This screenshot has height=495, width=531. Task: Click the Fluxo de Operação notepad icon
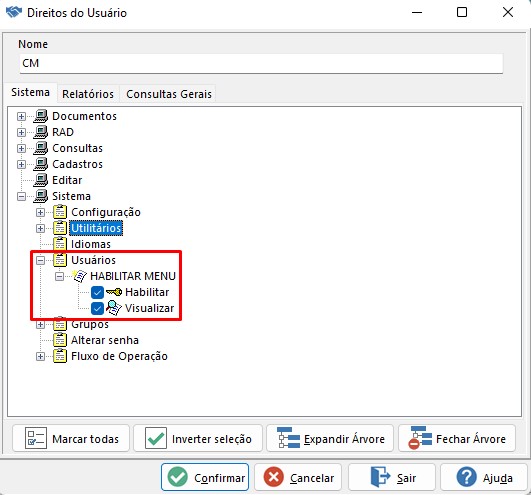pos(60,356)
